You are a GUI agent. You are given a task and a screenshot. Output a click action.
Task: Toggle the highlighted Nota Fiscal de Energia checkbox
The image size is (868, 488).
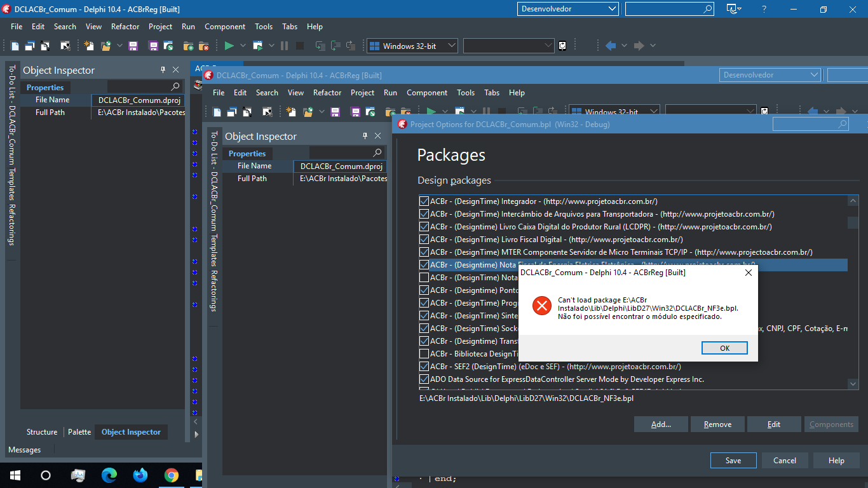tap(424, 265)
